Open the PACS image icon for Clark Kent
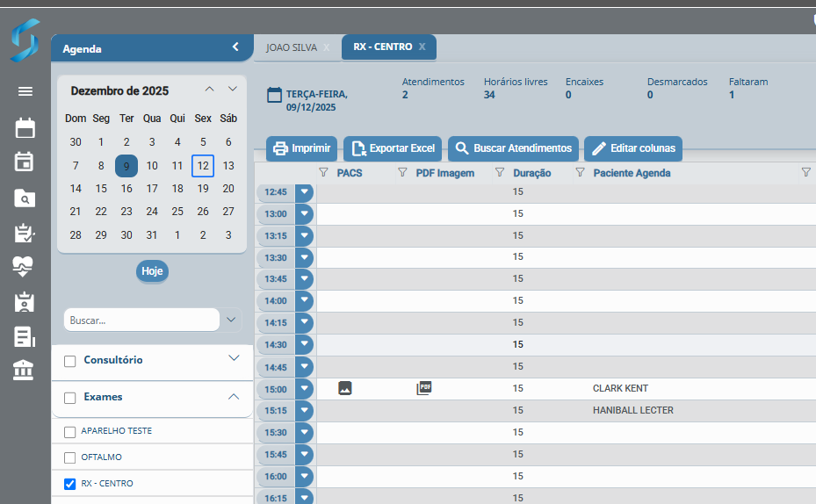 pyautogui.click(x=345, y=388)
